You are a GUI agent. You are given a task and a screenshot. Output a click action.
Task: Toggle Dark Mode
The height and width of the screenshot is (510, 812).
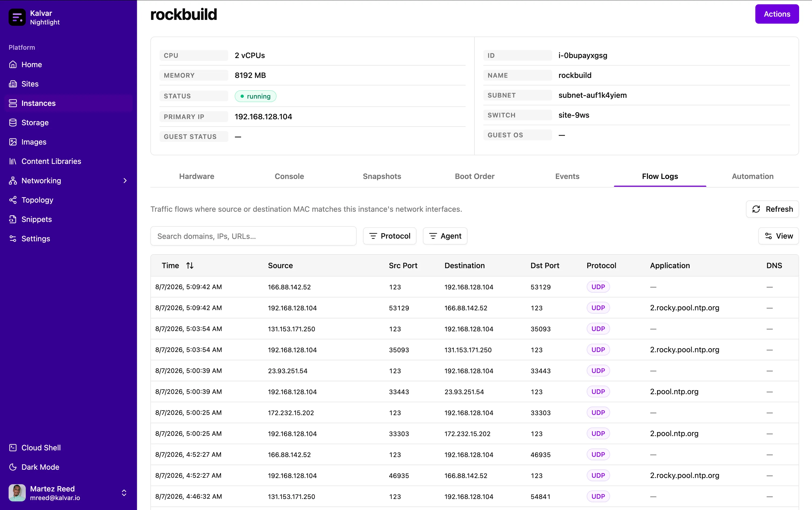point(34,467)
